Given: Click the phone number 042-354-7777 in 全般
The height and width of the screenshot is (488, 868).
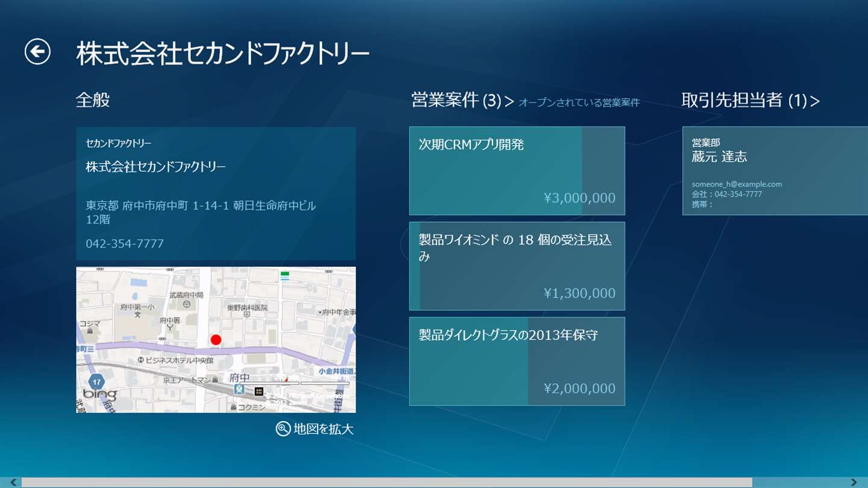Looking at the screenshot, I should pyautogui.click(x=125, y=243).
